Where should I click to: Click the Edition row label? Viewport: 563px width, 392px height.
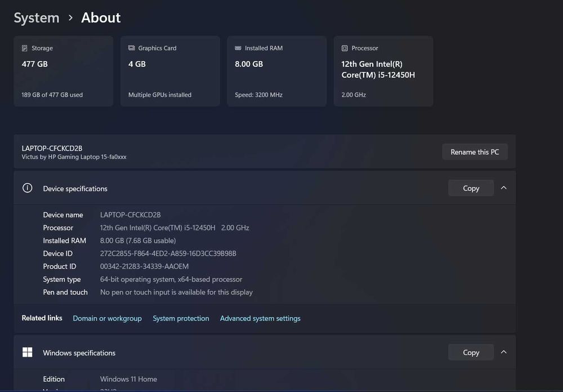click(x=54, y=379)
